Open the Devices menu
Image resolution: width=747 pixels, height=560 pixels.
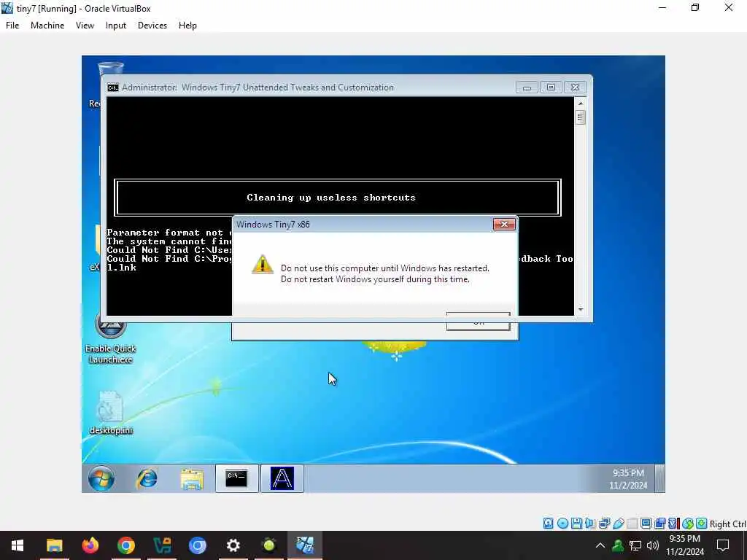coord(152,26)
